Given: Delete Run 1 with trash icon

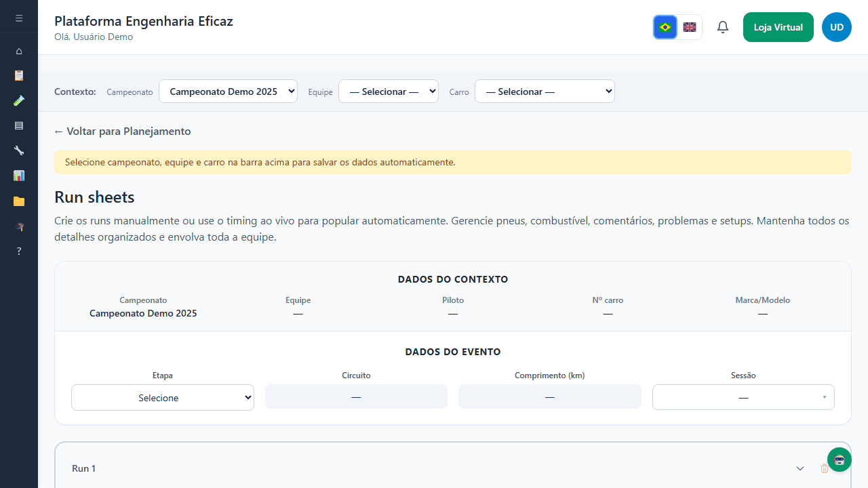Looking at the screenshot, I should [824, 468].
